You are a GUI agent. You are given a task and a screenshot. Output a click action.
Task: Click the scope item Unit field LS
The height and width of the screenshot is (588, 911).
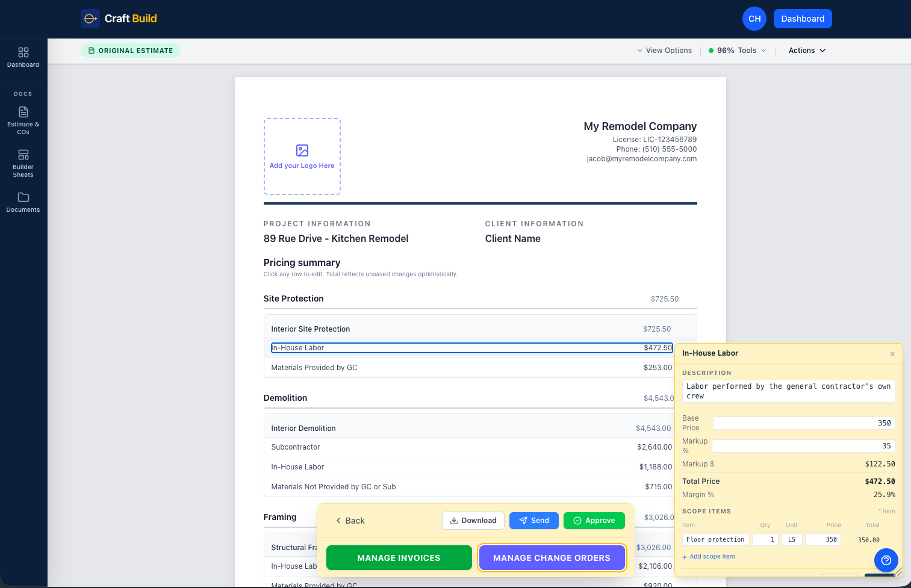tap(792, 540)
